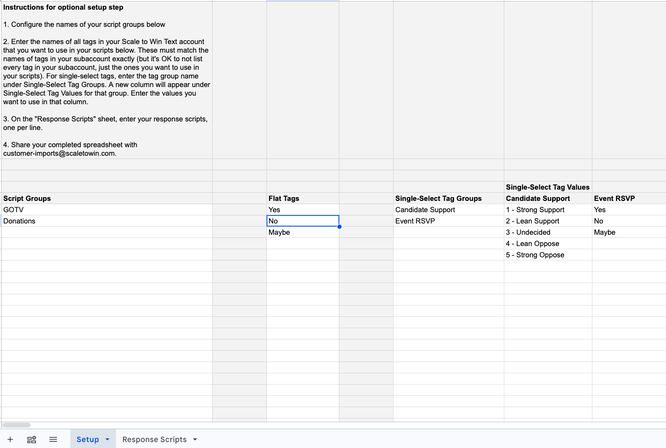
Task: Select the Flat Tags header cell
Action: click(x=303, y=198)
